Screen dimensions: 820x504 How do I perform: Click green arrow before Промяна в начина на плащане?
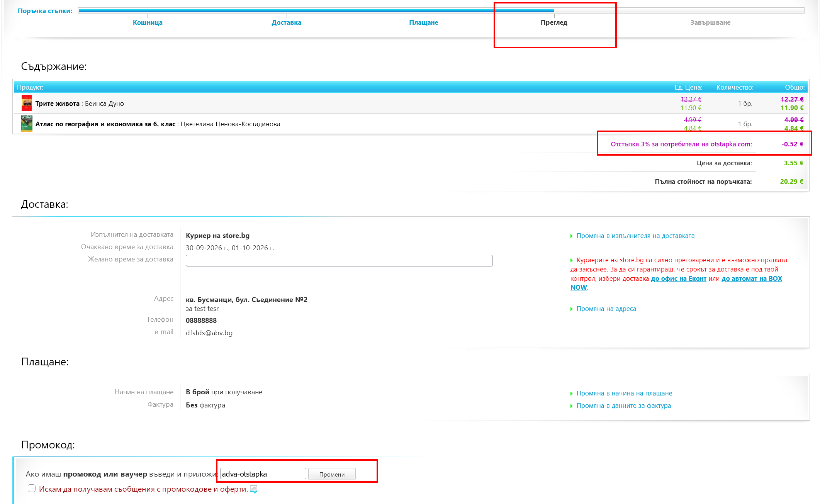click(572, 394)
